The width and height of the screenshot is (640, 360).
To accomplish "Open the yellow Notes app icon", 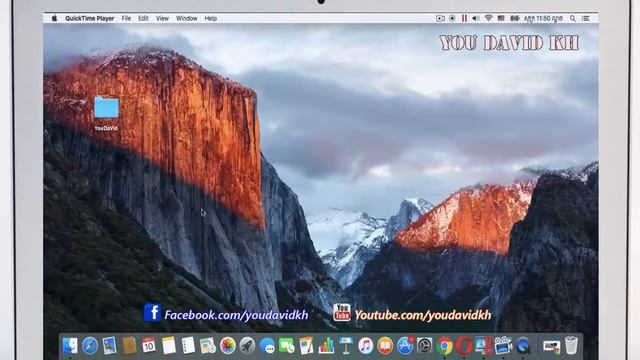I will tap(168, 346).
